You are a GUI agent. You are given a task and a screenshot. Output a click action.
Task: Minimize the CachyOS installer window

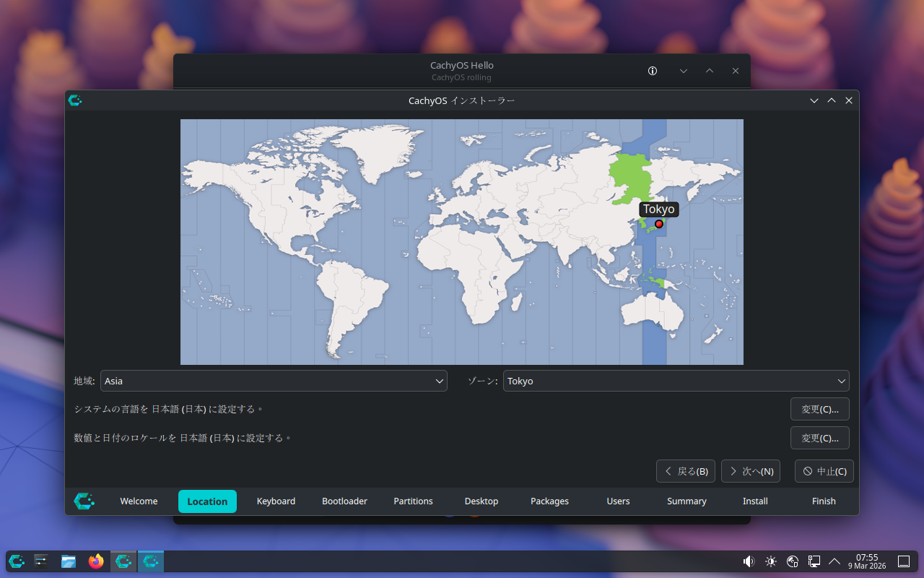click(x=814, y=100)
